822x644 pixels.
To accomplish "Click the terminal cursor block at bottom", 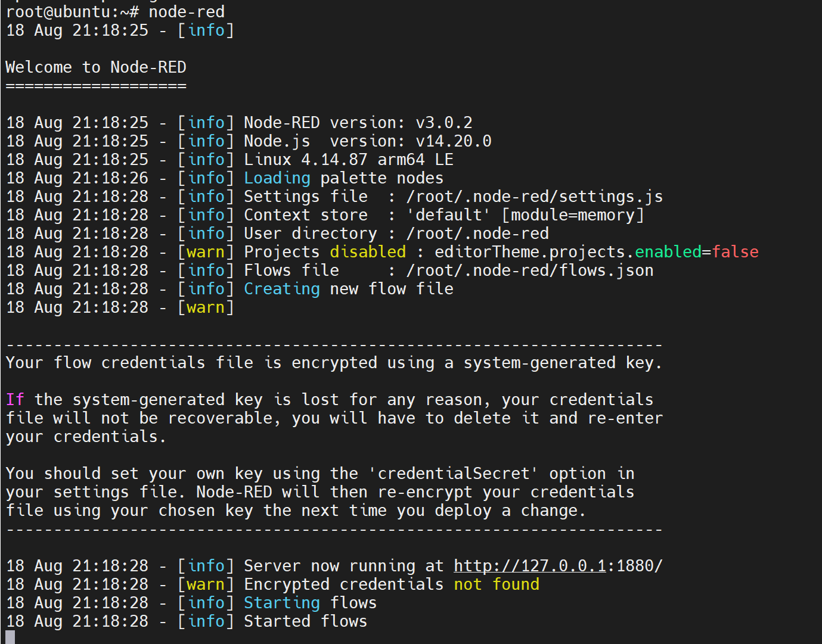I will pyautogui.click(x=10, y=637).
